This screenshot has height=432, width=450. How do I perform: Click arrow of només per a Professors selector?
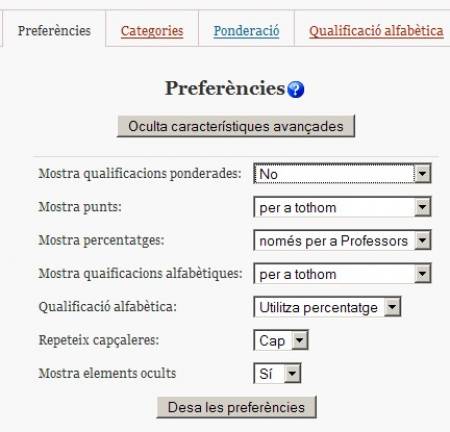click(x=422, y=240)
